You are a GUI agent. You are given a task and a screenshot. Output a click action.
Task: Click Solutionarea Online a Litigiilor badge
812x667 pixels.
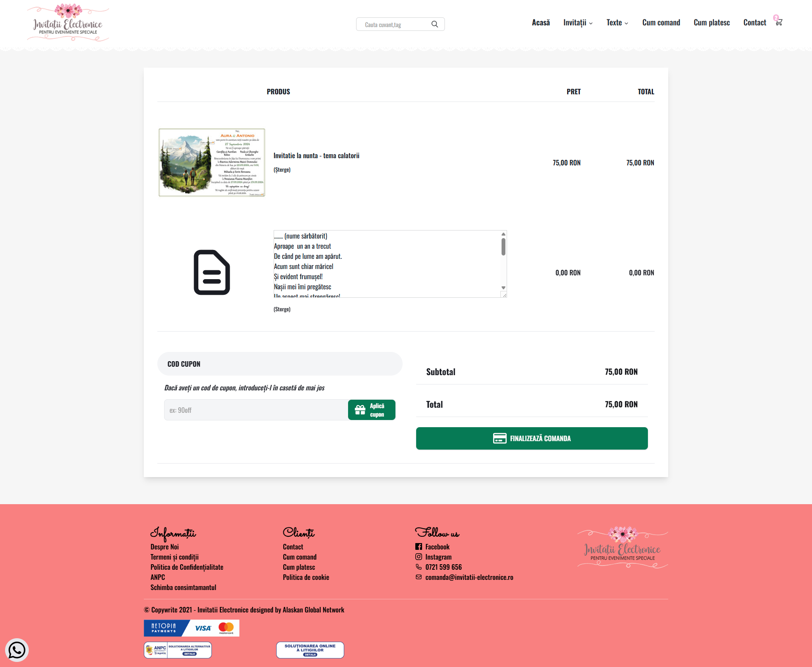pos(310,650)
